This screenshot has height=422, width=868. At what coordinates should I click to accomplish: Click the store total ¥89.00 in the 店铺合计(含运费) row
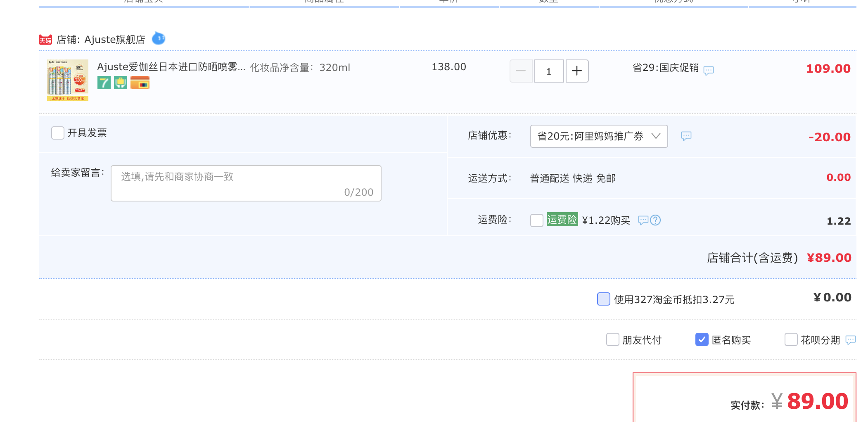click(829, 258)
